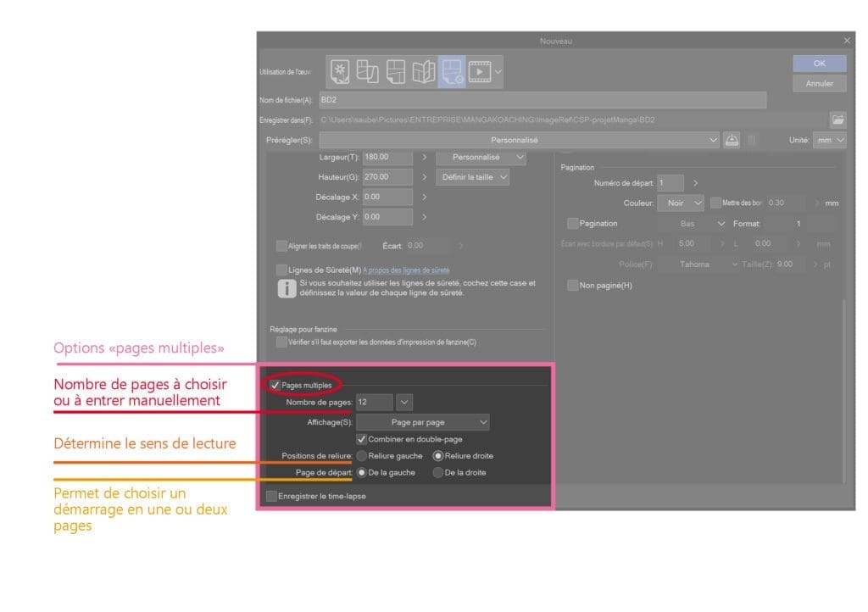Select the Animation work type icon

pos(480,72)
